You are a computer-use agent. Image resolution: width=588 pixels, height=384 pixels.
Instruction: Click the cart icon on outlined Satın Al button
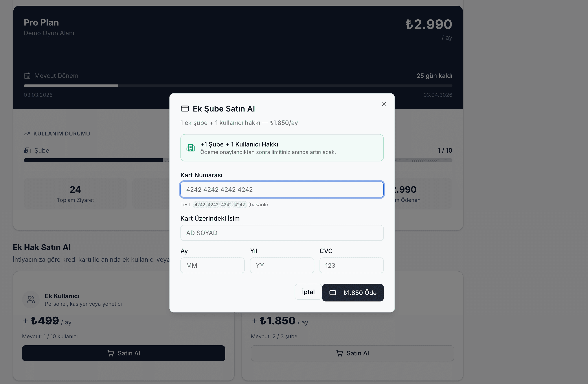click(340, 353)
